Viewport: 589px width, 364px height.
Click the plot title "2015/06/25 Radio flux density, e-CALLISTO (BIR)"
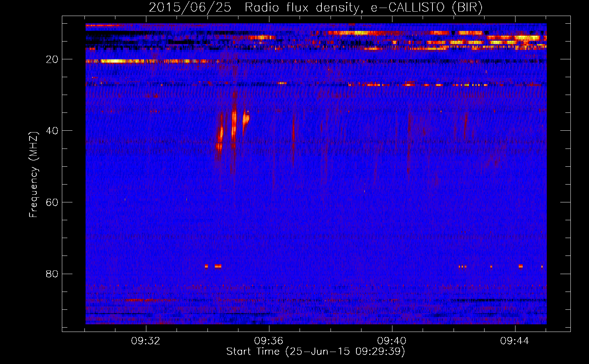tap(316, 7)
